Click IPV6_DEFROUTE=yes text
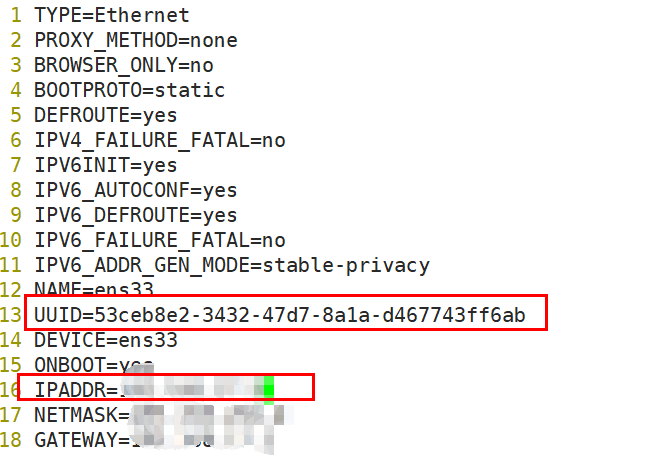Viewport: 664px width, 465px height. tap(136, 216)
